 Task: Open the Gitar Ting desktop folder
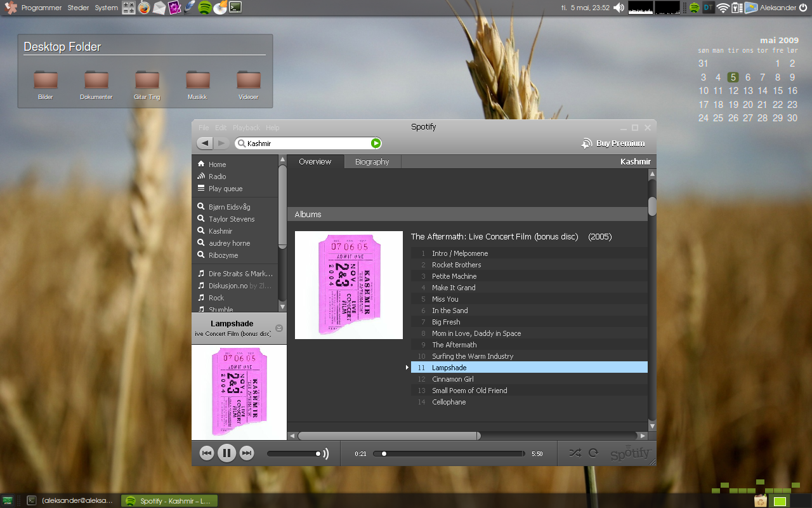pos(147,85)
